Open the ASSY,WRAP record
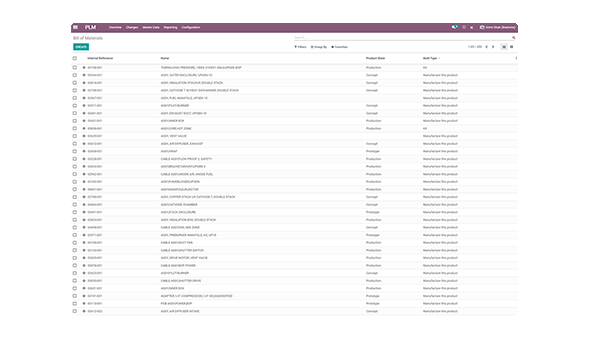The height and width of the screenshot is (360, 590). [x=169, y=151]
